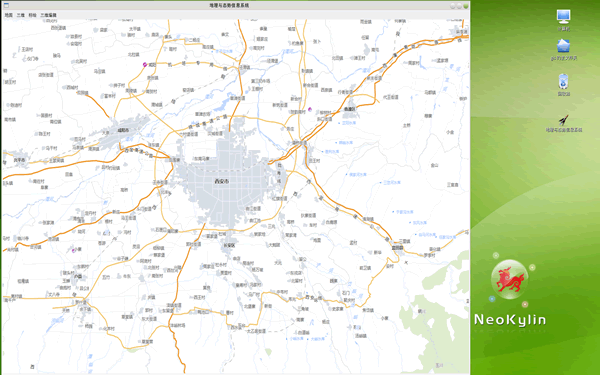Click the window menu icon in title bar
The image size is (600, 375).
5,6
